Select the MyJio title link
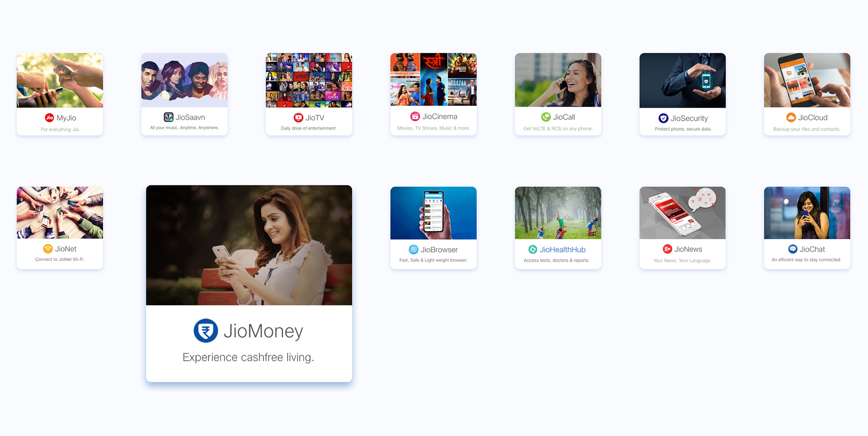The image size is (868, 436). coord(66,118)
